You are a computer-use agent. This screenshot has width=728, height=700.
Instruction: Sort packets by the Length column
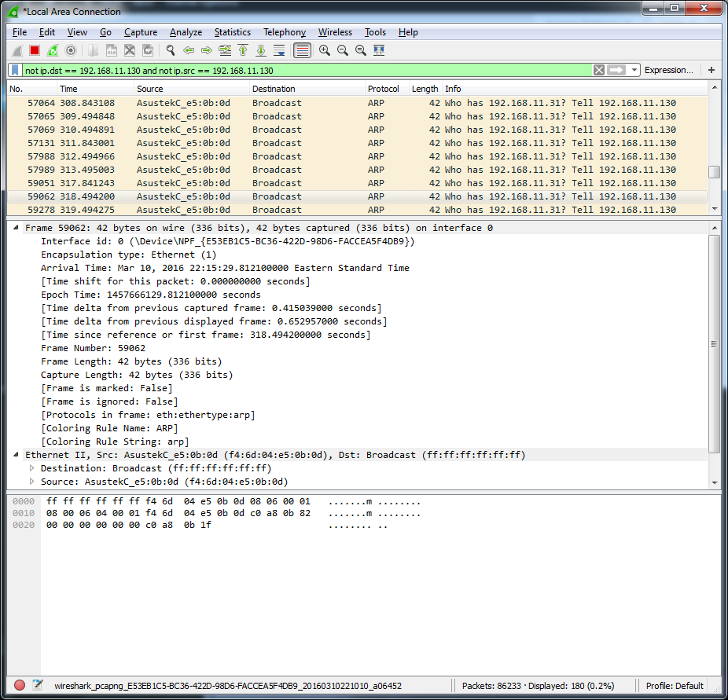[x=425, y=89]
